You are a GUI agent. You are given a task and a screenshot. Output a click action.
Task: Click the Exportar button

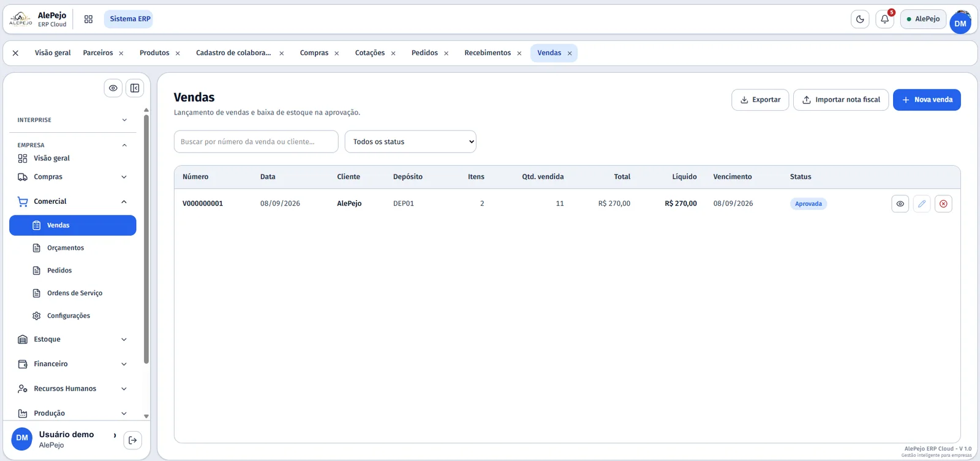(x=760, y=100)
